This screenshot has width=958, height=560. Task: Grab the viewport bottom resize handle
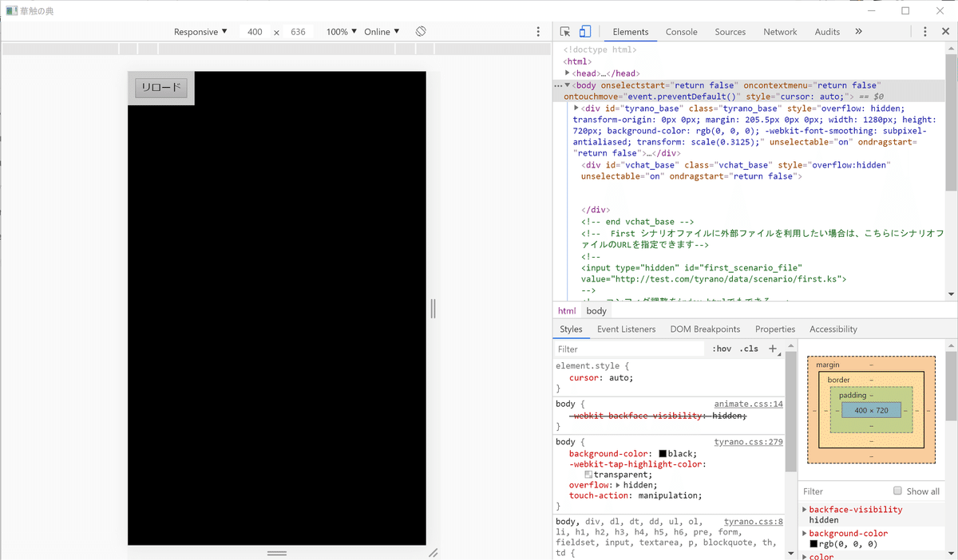(x=277, y=553)
